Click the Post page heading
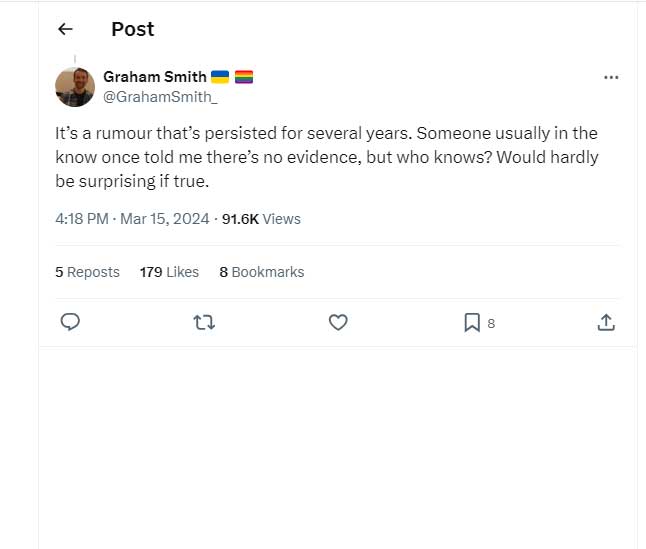 [x=133, y=29]
